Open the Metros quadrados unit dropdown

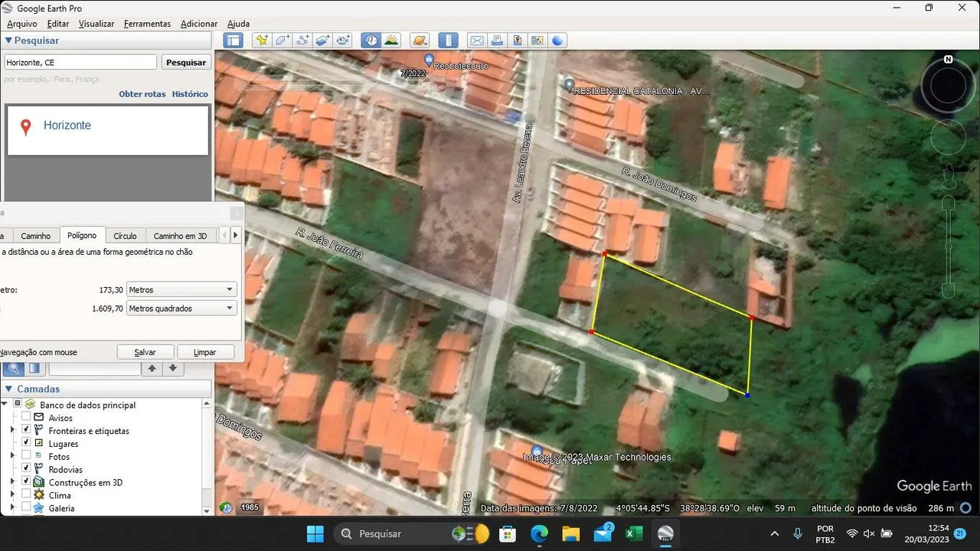[181, 308]
